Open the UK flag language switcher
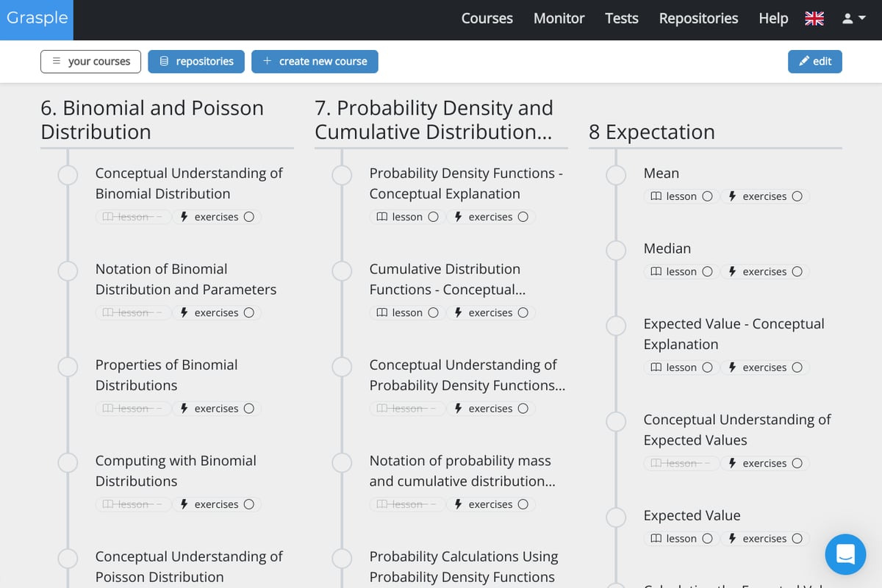882x588 pixels. 814,18
